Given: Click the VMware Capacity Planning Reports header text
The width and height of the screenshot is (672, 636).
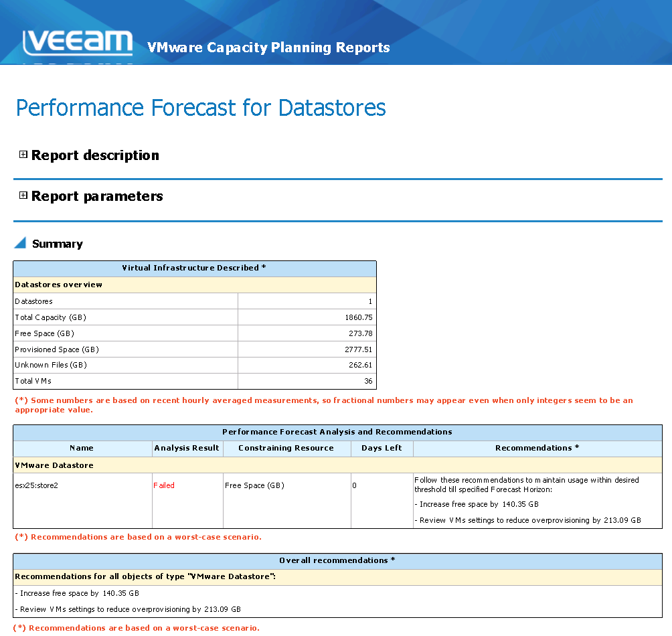Looking at the screenshot, I should (268, 48).
